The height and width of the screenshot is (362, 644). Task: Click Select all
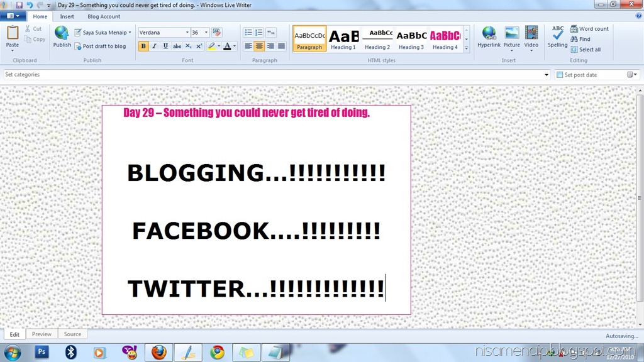click(586, 50)
